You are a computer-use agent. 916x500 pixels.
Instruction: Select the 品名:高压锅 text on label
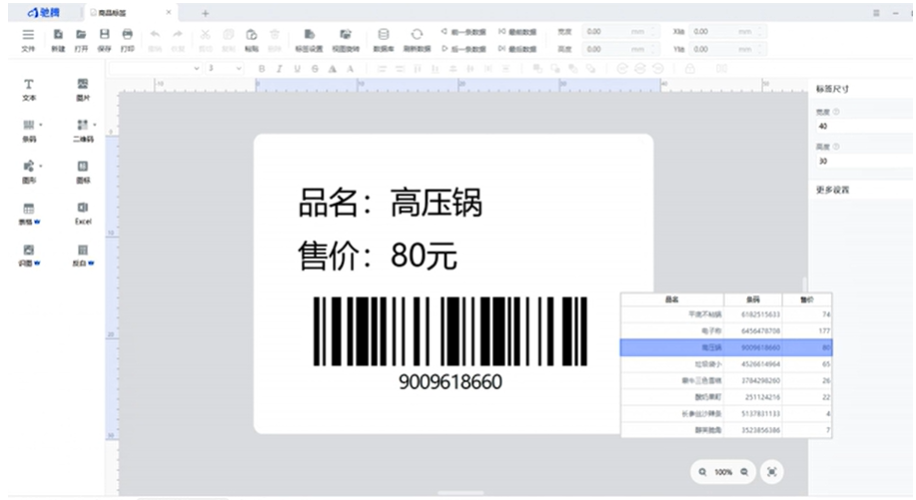pyautogui.click(x=390, y=203)
